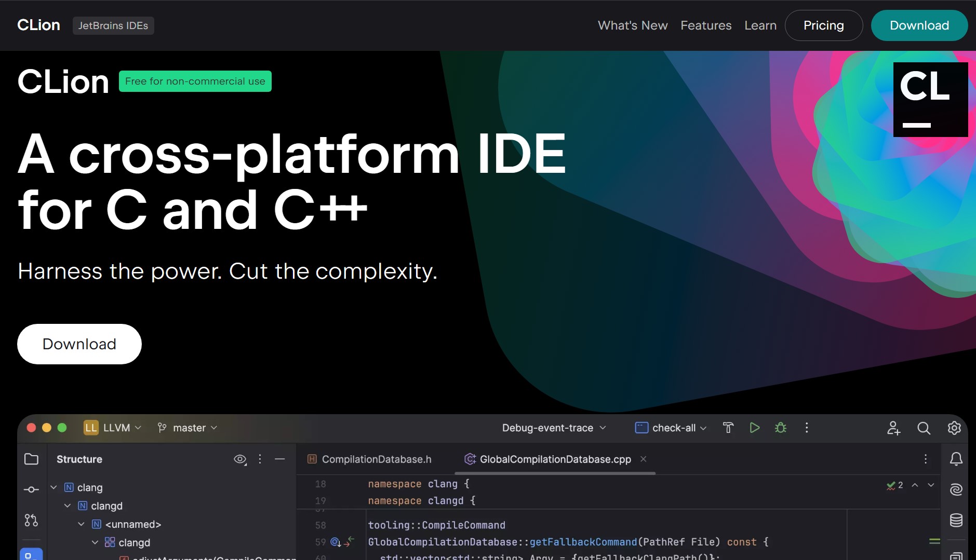Open the What's New menu item
The image size is (976, 560).
pos(633,25)
